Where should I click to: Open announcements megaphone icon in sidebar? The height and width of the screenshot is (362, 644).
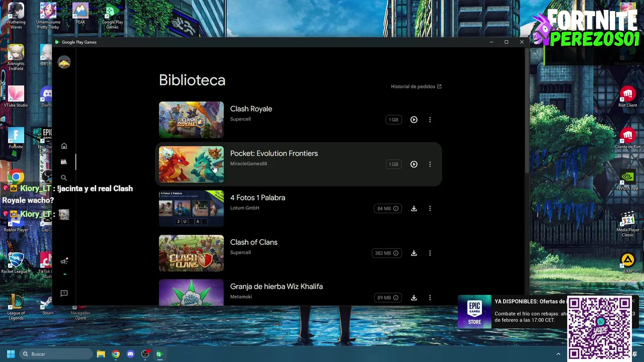pyautogui.click(x=64, y=261)
